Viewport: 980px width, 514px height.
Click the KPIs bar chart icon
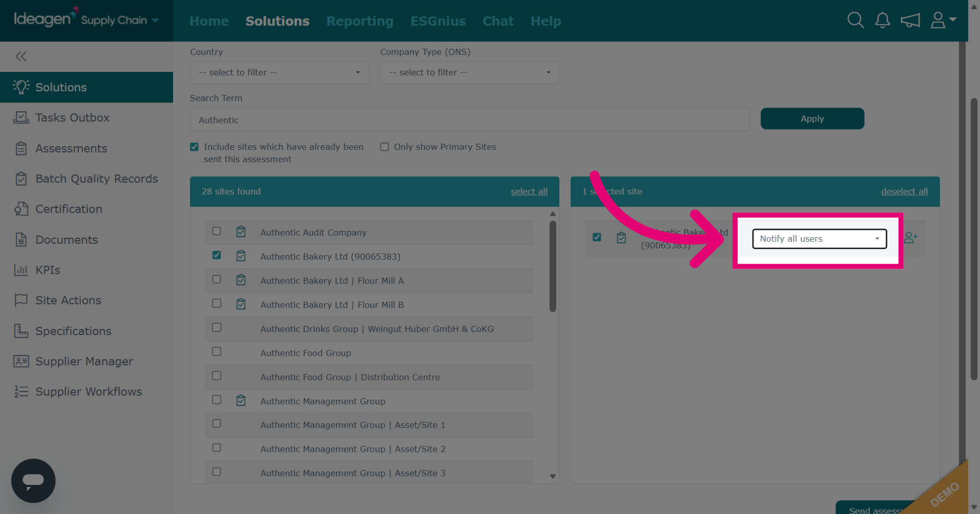pyautogui.click(x=21, y=270)
